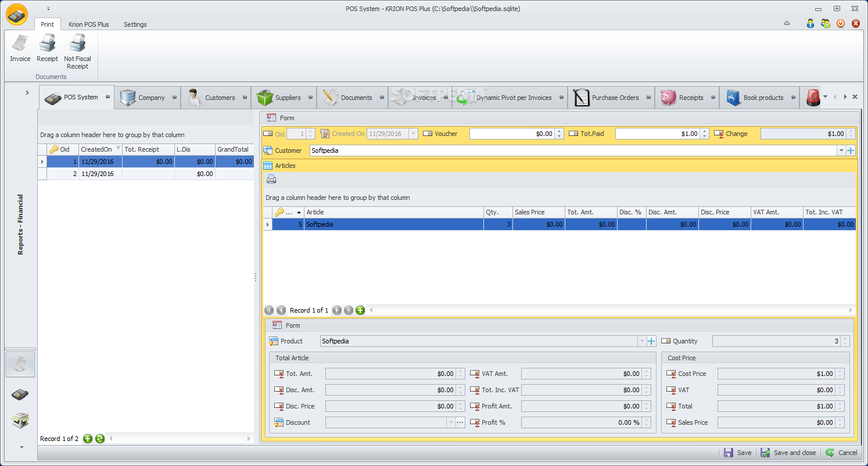Sort by the Qty. column header
Screen dimensions: 868x466
coord(498,212)
